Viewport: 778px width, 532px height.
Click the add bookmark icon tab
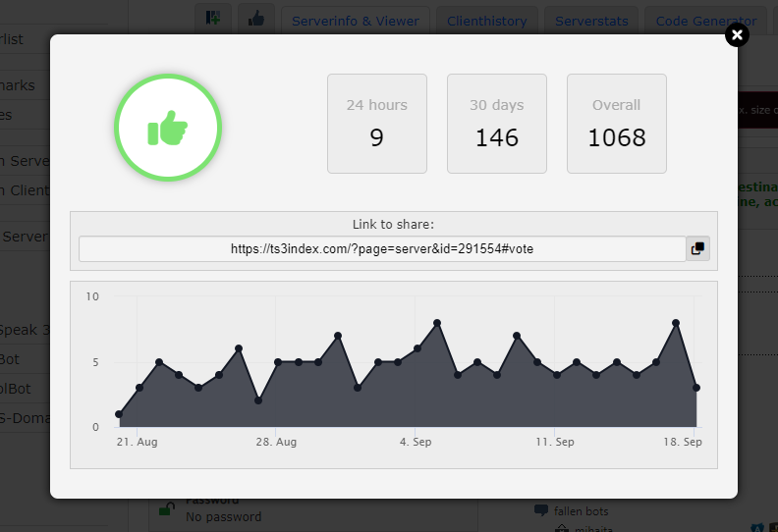(x=213, y=20)
